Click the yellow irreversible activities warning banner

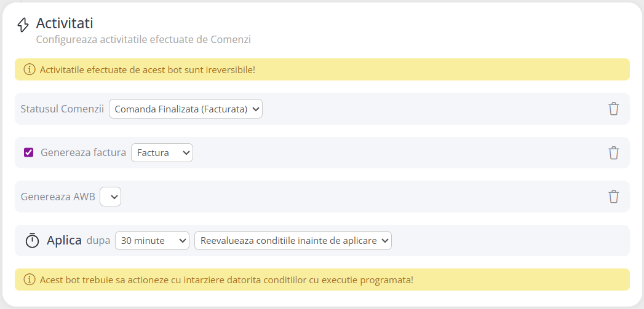click(x=369, y=69)
